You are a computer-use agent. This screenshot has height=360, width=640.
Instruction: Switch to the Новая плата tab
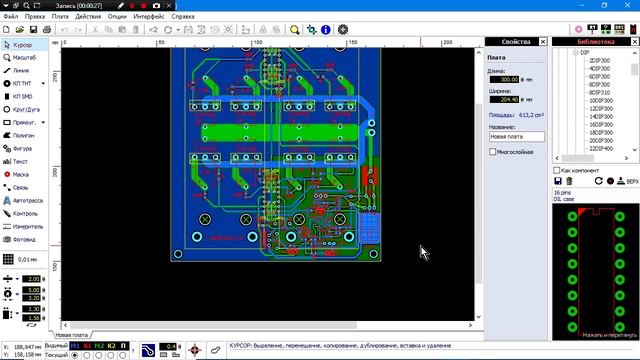click(71, 335)
